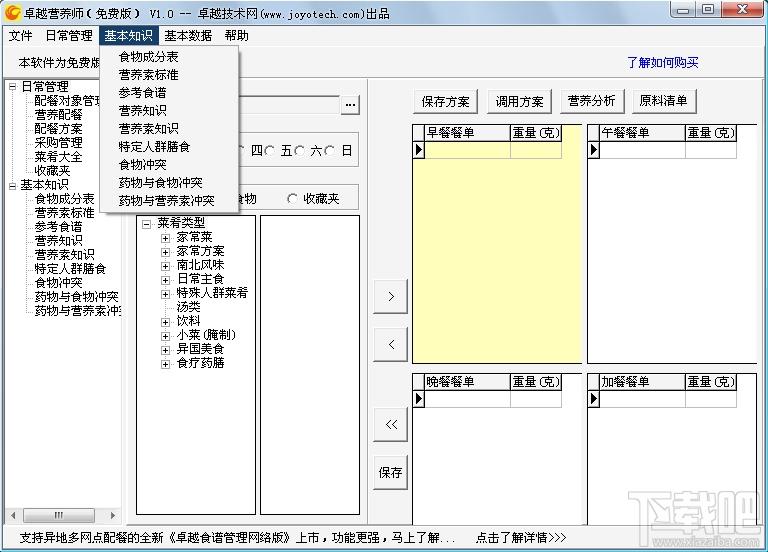Open the 帮助 menu
The image size is (768, 552).
pos(237,35)
